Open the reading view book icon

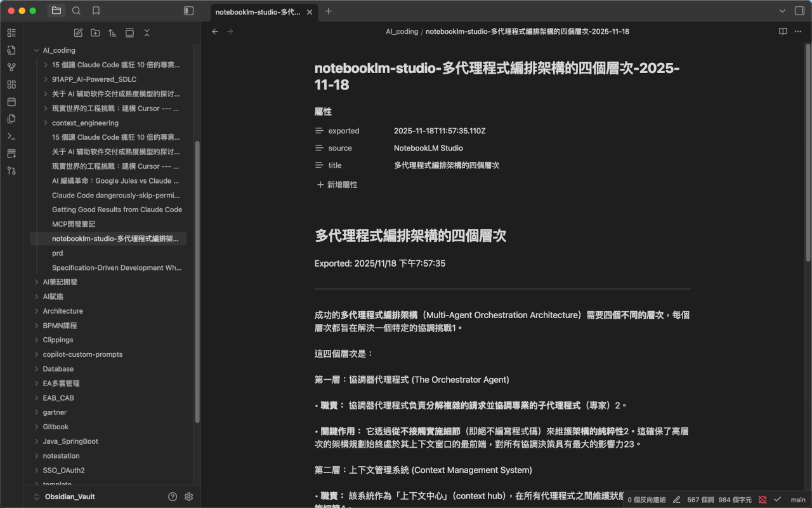783,31
